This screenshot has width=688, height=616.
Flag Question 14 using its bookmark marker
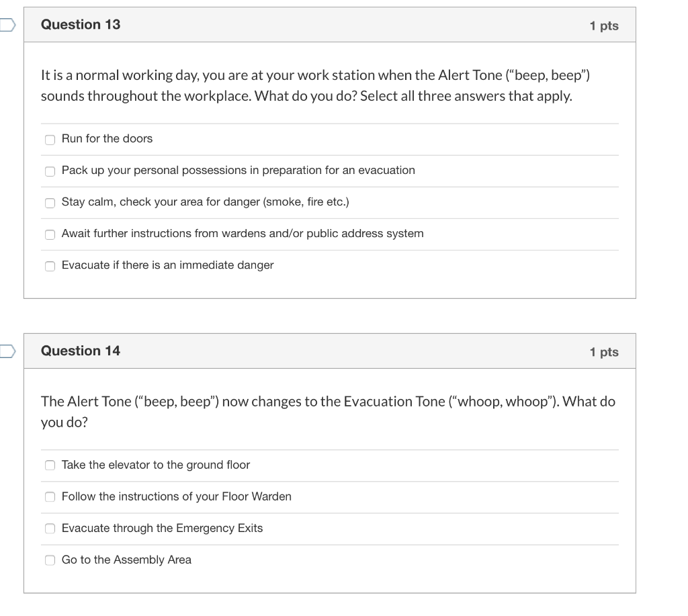click(x=5, y=351)
